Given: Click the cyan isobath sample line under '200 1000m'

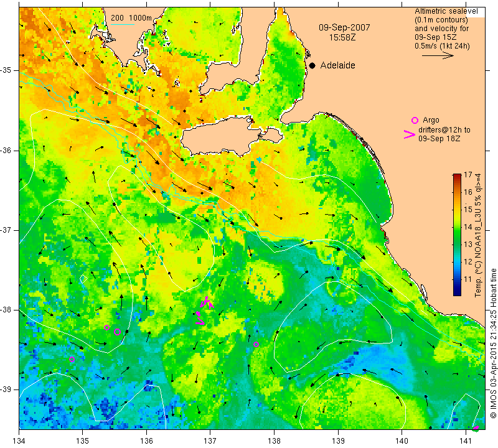Looking at the screenshot, I should point(123,24).
